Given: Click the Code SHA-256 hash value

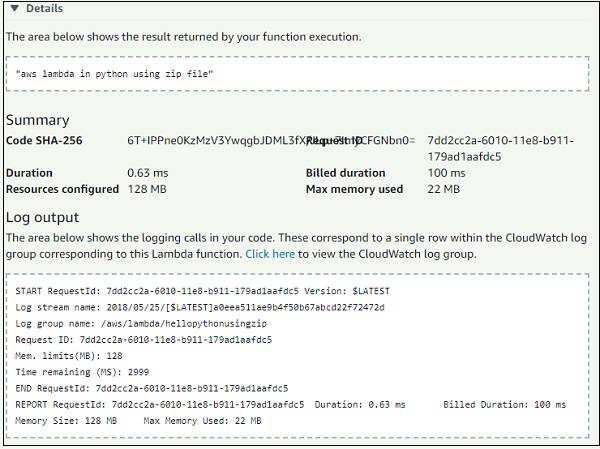Looking at the screenshot, I should coord(215,141).
